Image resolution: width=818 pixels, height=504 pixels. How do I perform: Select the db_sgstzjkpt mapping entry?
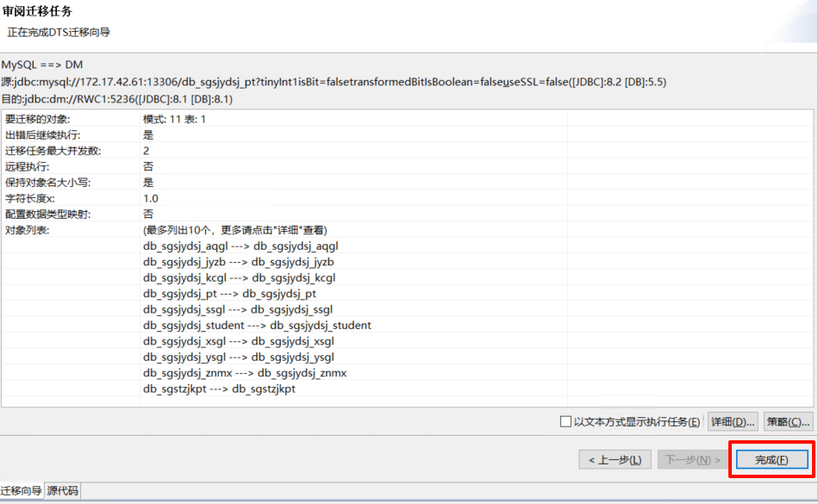point(219,389)
